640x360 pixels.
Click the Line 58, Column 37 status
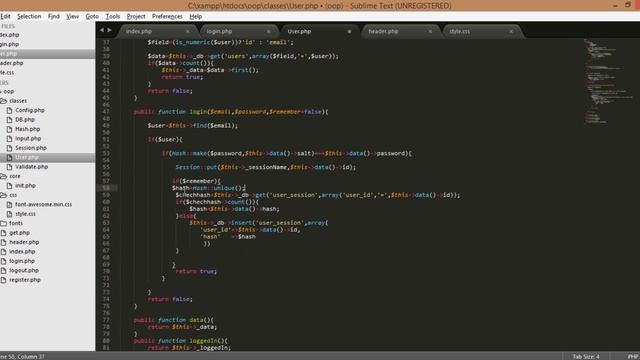point(22,356)
